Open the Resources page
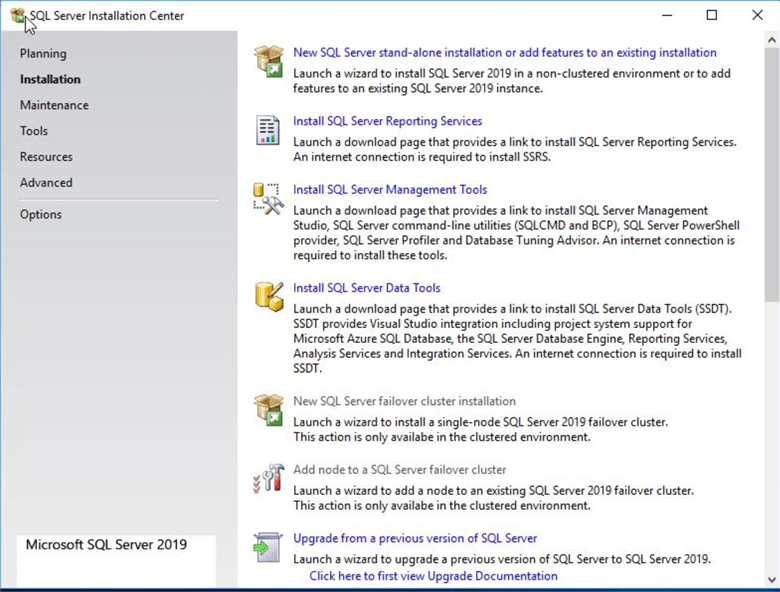This screenshot has height=592, width=780. (x=46, y=157)
